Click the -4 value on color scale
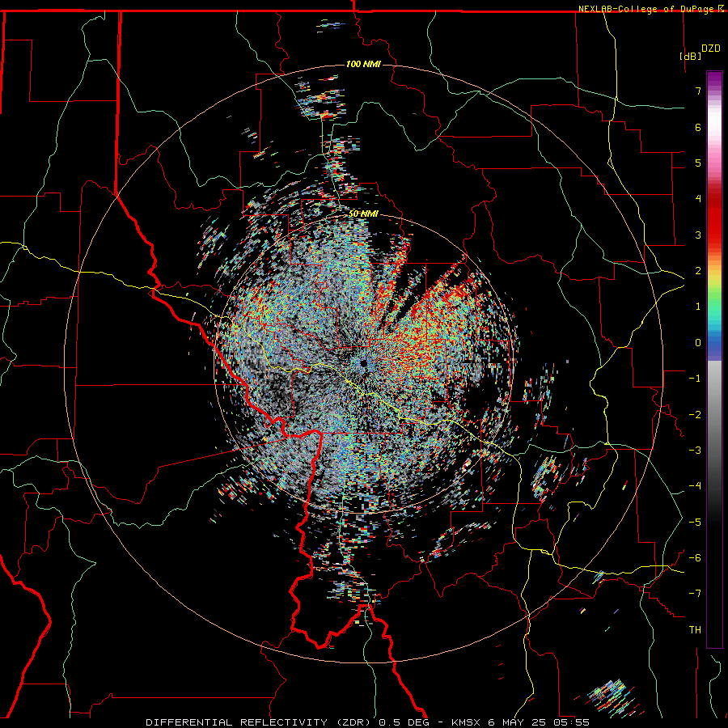 695,486
